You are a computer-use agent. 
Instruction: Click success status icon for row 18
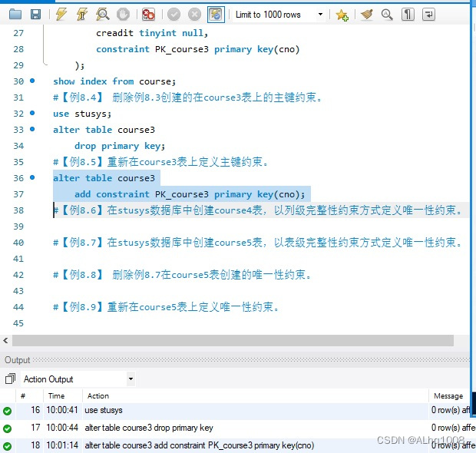7,446
